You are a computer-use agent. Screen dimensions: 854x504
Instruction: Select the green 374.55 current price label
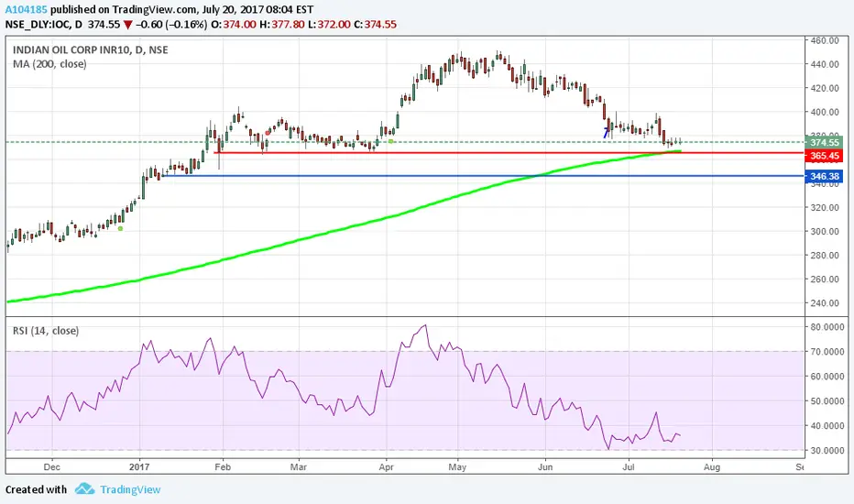pyautogui.click(x=824, y=142)
